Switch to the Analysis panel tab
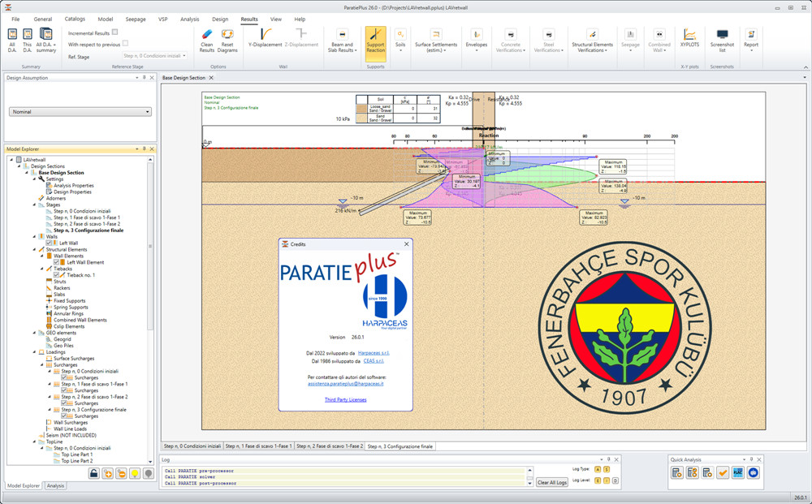Viewport: 812px width, 504px height. click(55, 485)
